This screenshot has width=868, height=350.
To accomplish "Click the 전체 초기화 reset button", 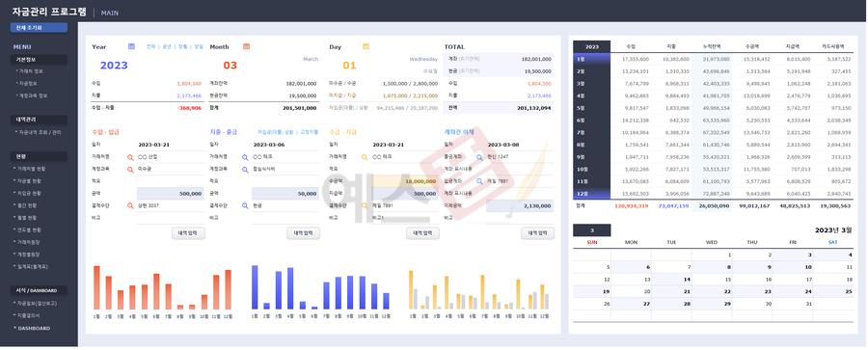I will (x=39, y=28).
